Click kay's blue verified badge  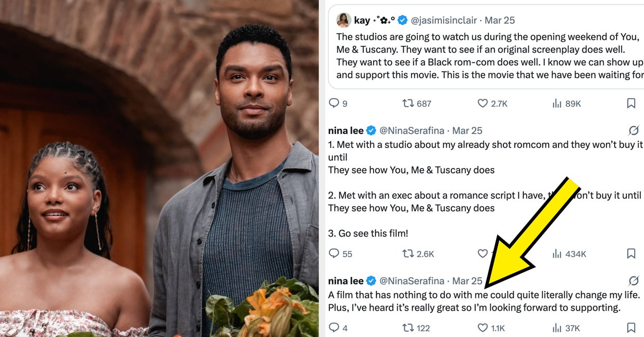403,20
